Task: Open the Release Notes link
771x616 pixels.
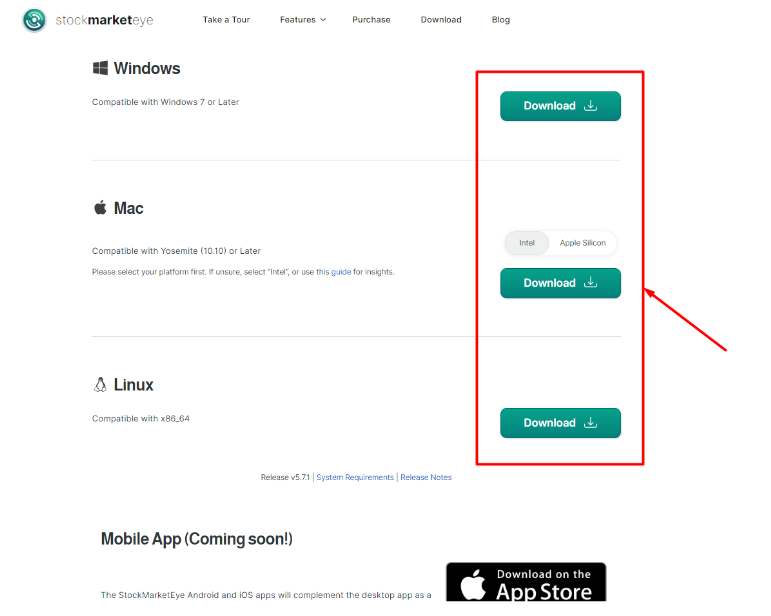Action: point(426,477)
